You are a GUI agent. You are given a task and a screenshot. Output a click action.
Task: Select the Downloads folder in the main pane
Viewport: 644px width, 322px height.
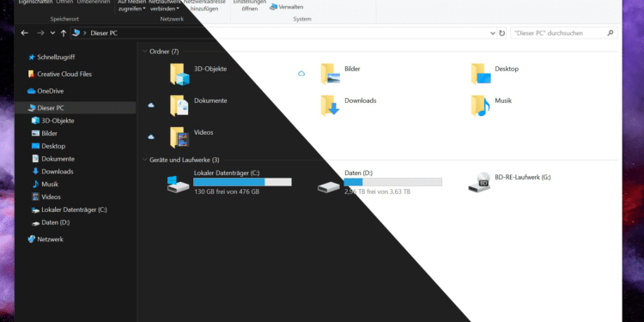pos(349,106)
